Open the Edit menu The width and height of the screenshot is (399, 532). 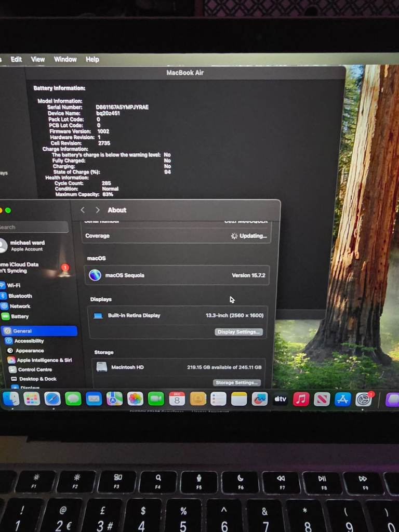point(16,59)
